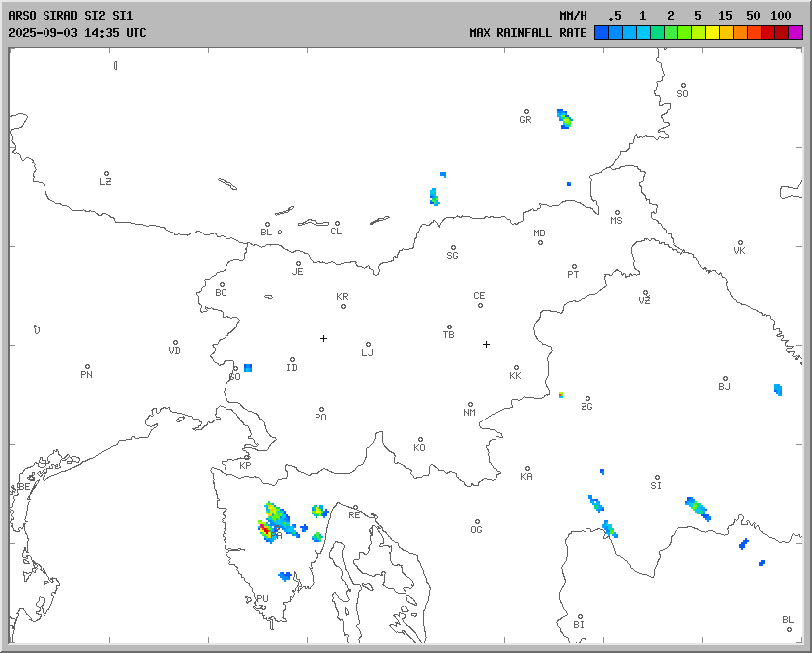Select the BO map label
The image size is (812, 653).
222,293
